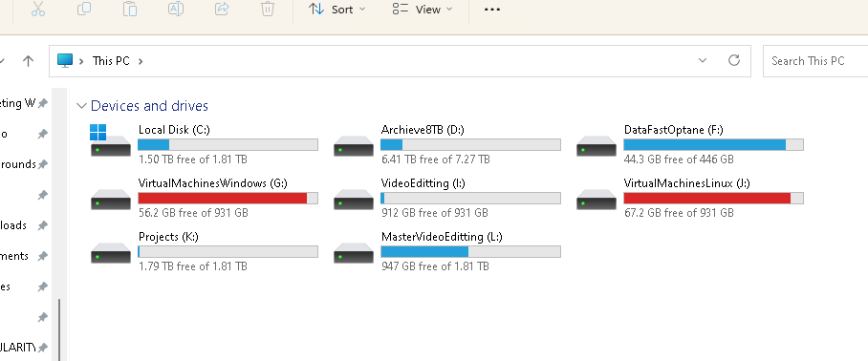
Task: Open address bar history dropdown
Action: (703, 61)
